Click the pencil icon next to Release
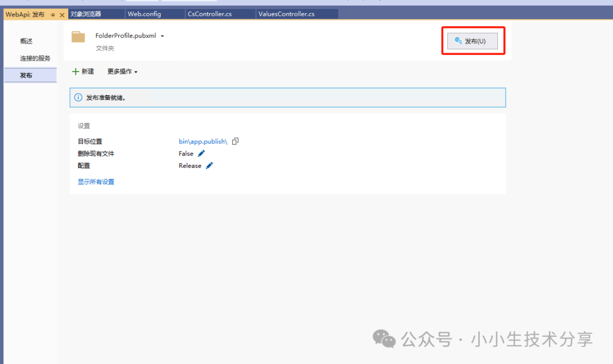The width and height of the screenshot is (613, 364). click(209, 166)
